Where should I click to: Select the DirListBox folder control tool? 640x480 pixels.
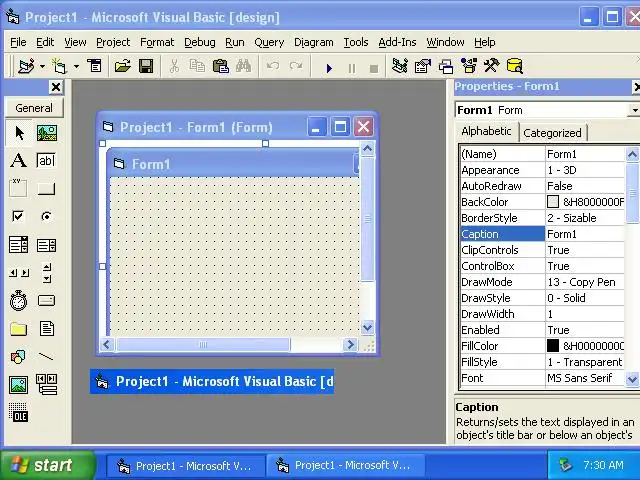19,329
